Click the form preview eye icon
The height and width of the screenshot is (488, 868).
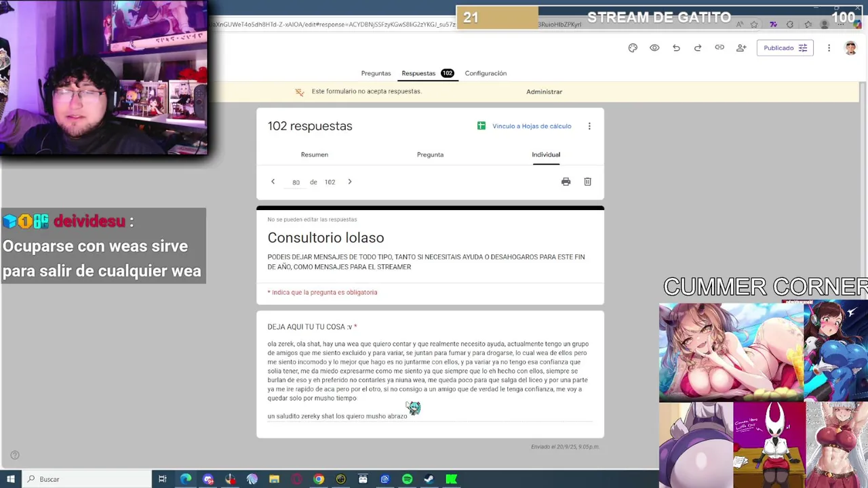click(654, 48)
